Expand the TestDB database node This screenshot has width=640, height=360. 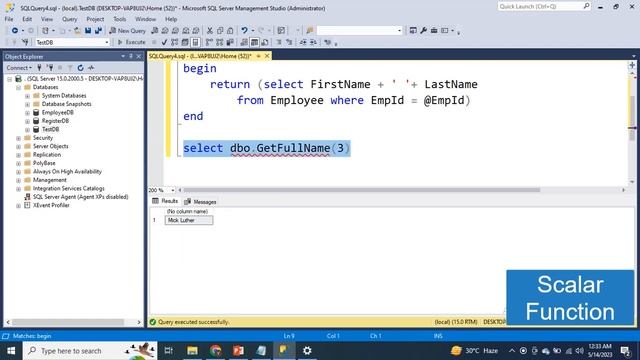pos(27,129)
